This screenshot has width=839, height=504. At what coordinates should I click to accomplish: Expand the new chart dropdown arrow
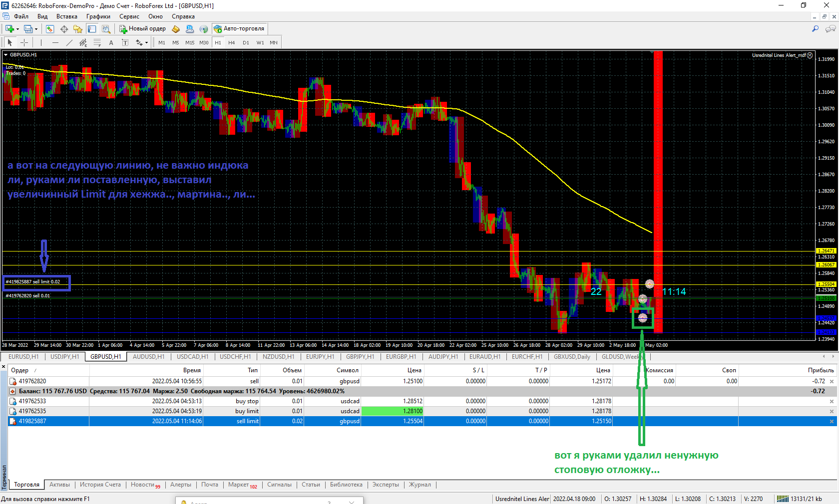click(x=18, y=29)
